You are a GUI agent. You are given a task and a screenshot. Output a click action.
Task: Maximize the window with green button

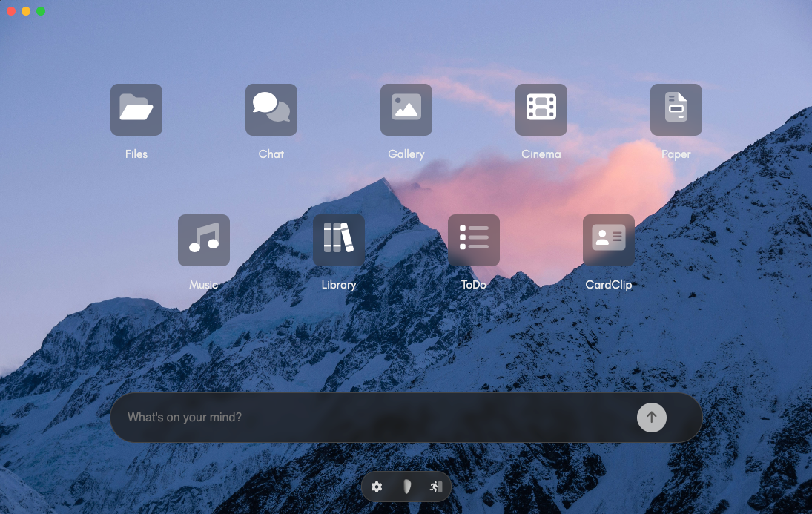point(41,11)
